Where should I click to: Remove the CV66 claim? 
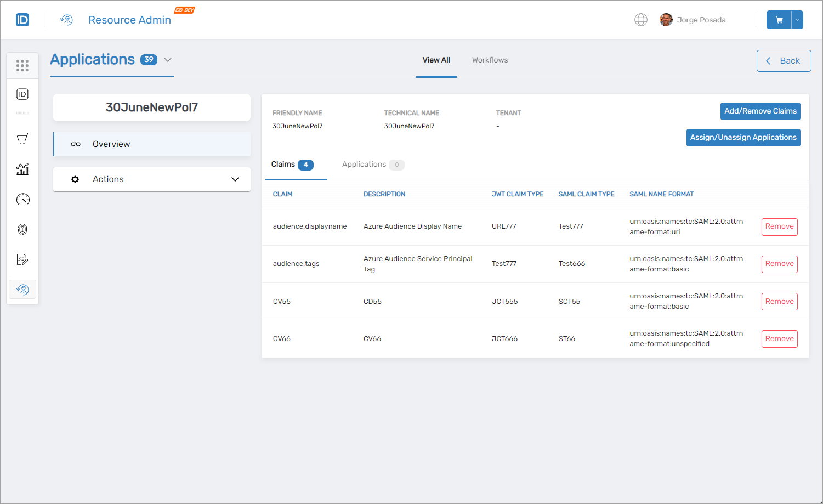click(x=779, y=338)
